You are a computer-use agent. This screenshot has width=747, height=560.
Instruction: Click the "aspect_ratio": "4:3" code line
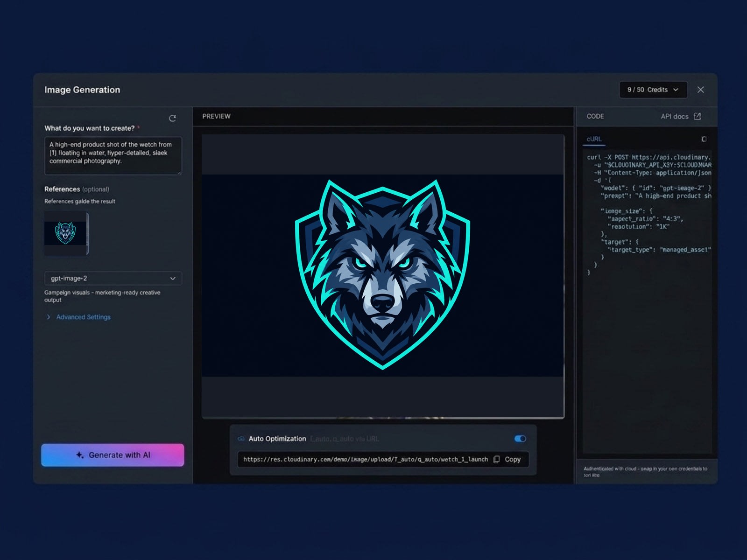(x=645, y=219)
